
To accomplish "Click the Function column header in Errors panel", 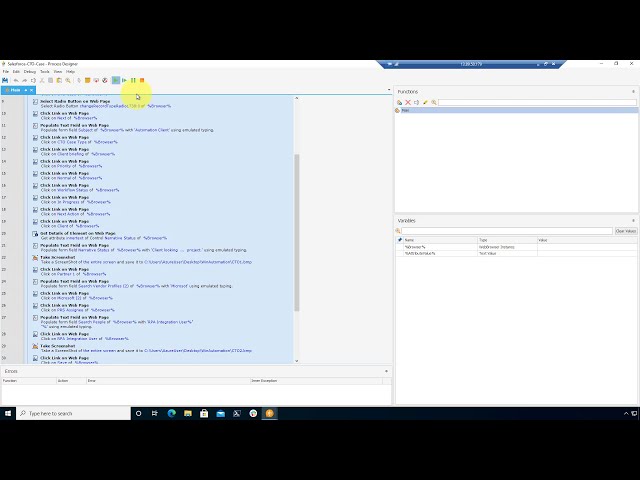I will point(29,380).
